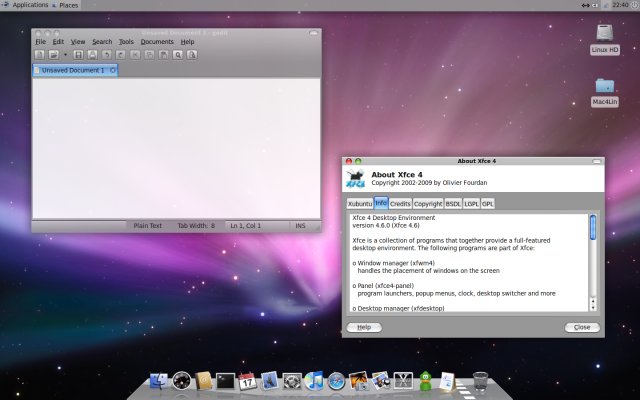This screenshot has width=640, height=400.
Task: Open the Trash in the dock
Action: click(480, 381)
